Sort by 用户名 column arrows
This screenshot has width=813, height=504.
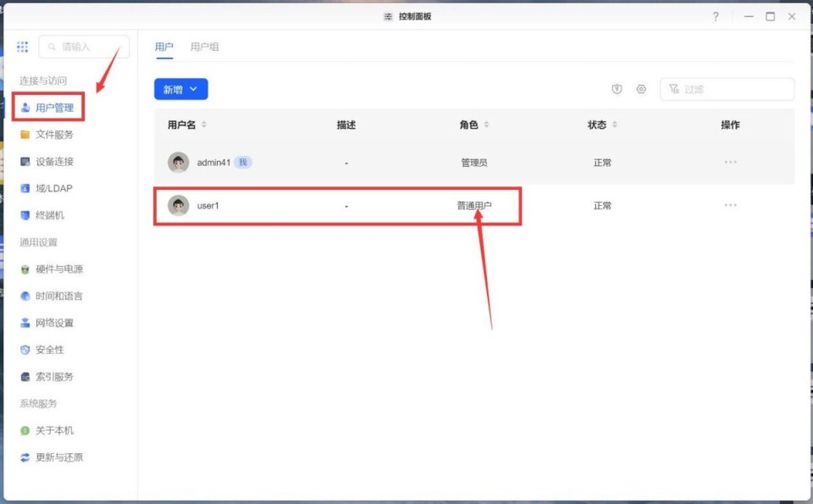click(x=204, y=125)
